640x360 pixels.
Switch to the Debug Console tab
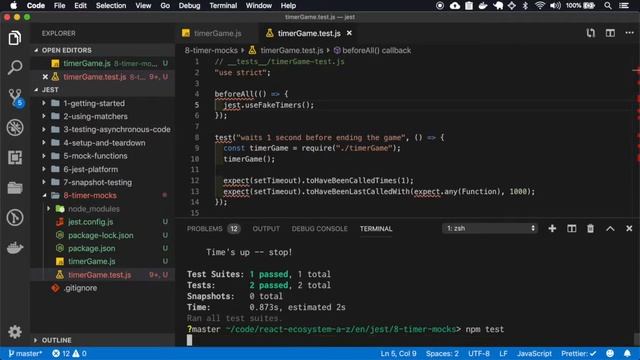320,229
